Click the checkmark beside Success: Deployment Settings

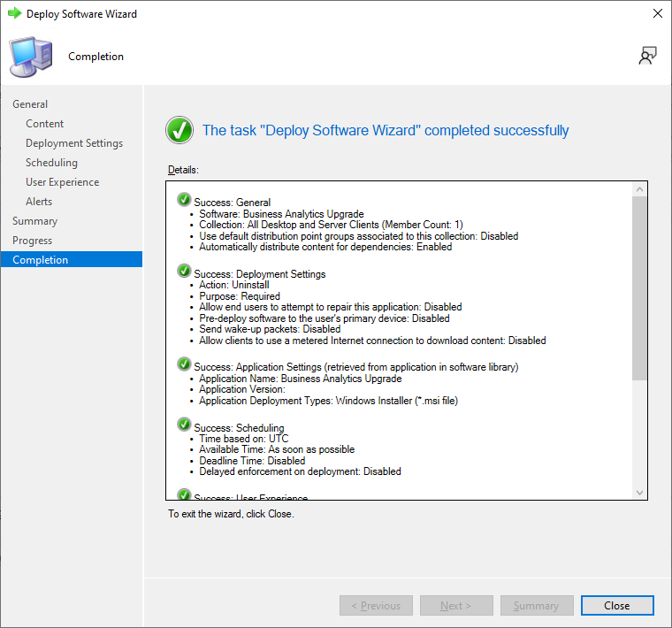click(184, 271)
